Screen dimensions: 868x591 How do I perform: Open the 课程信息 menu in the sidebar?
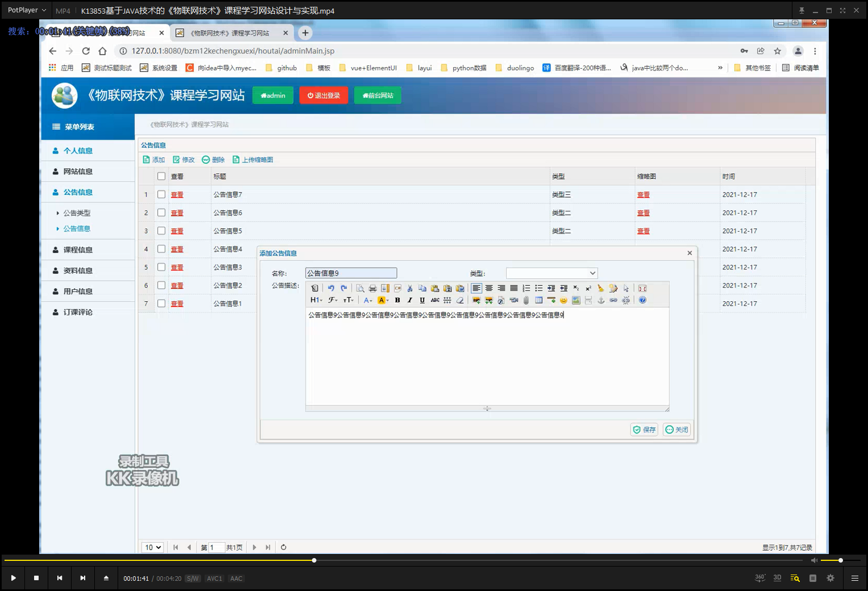(79, 249)
